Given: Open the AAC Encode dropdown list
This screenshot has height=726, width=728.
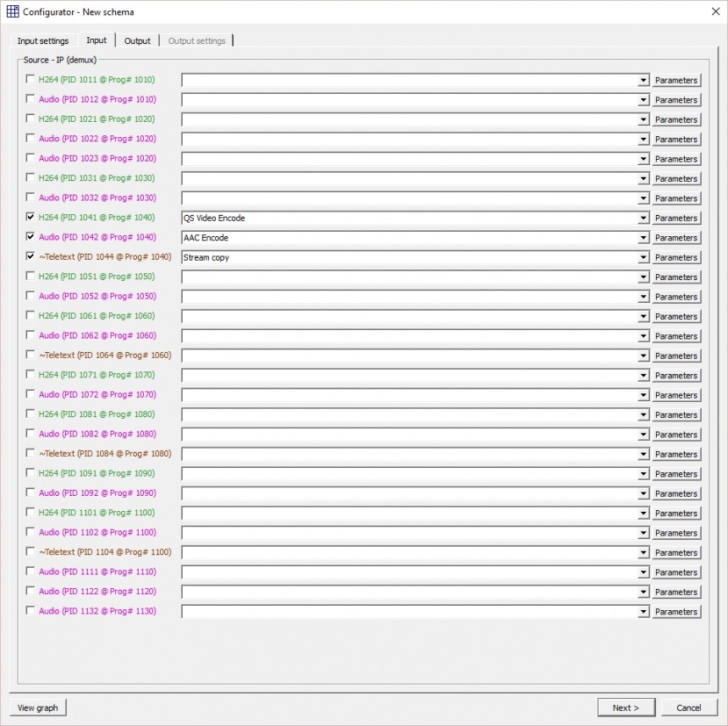Looking at the screenshot, I should pyautogui.click(x=643, y=237).
